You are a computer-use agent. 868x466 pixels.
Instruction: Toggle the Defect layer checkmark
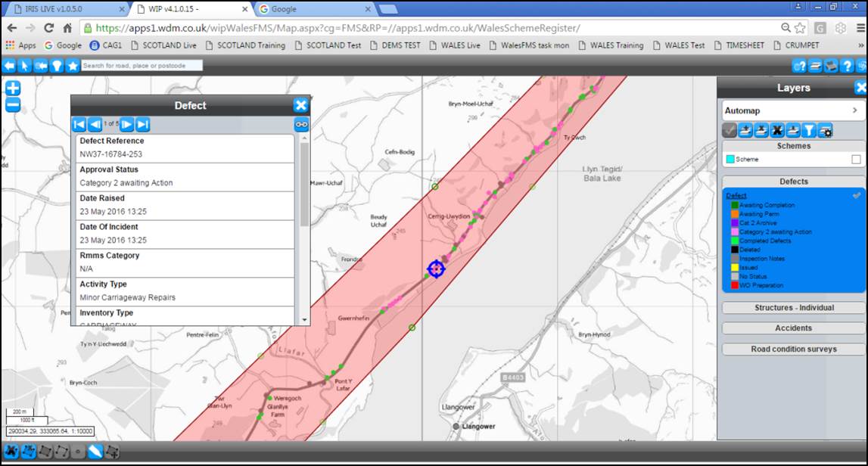856,195
